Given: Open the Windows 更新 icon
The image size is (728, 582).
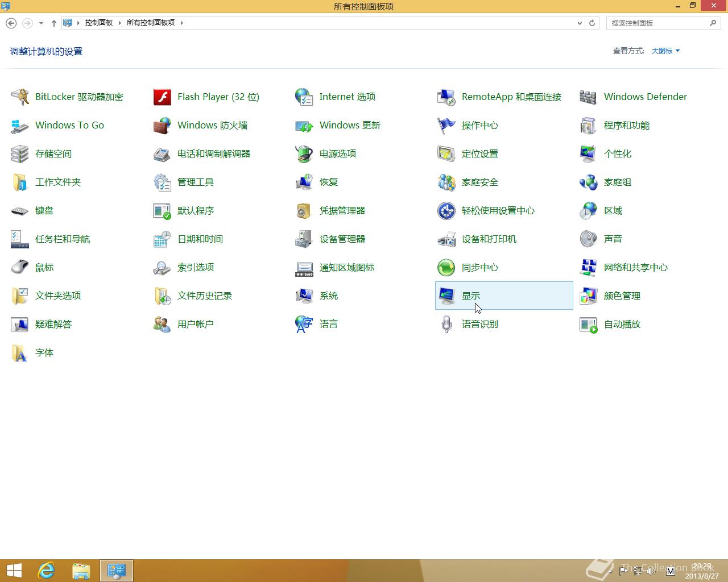Looking at the screenshot, I should point(304,125).
